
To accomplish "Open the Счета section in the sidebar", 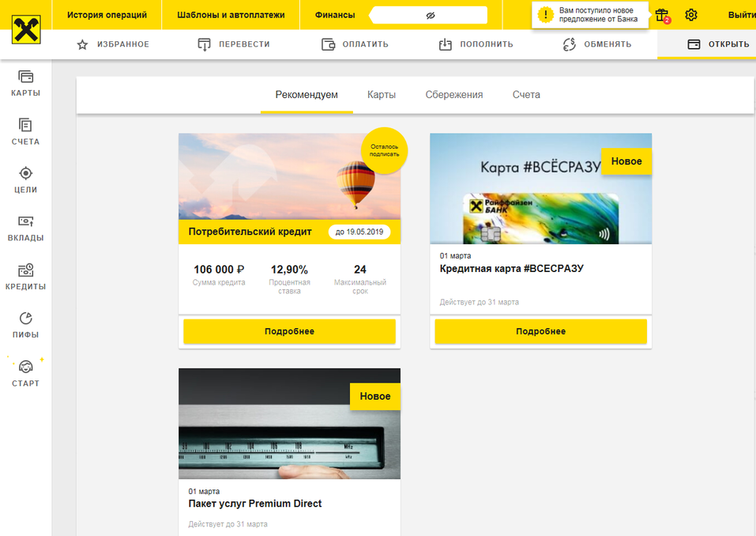I will [x=25, y=131].
